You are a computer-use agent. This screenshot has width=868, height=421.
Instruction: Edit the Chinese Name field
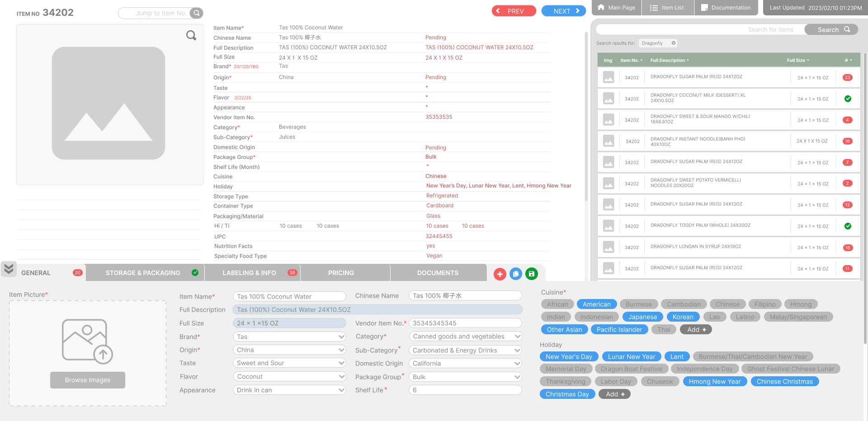click(465, 296)
